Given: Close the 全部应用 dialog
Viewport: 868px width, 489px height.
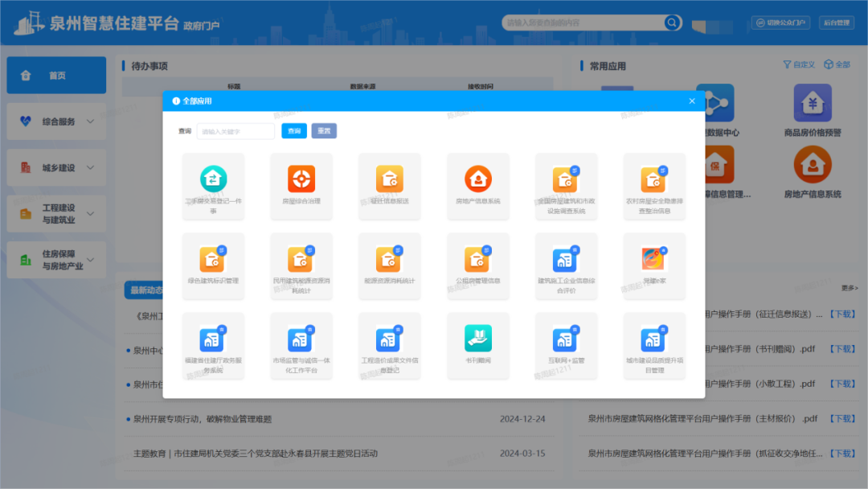Looking at the screenshot, I should pos(692,101).
